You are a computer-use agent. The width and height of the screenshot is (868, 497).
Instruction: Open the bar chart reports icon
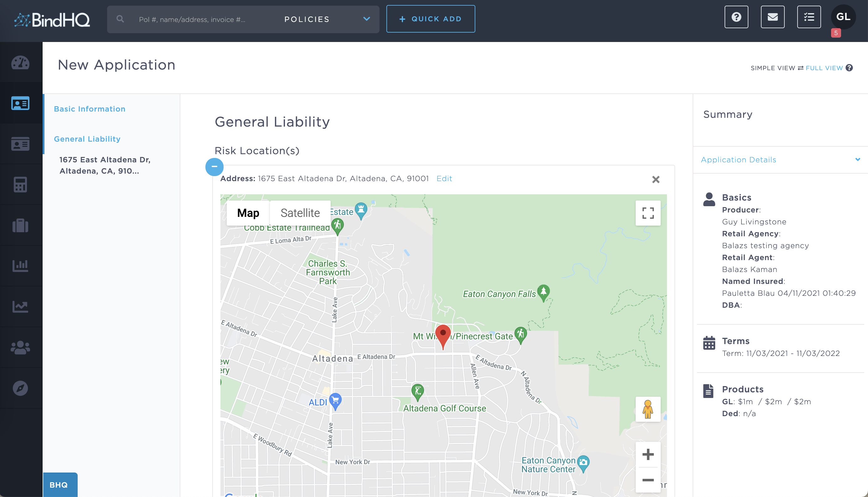coord(21,265)
